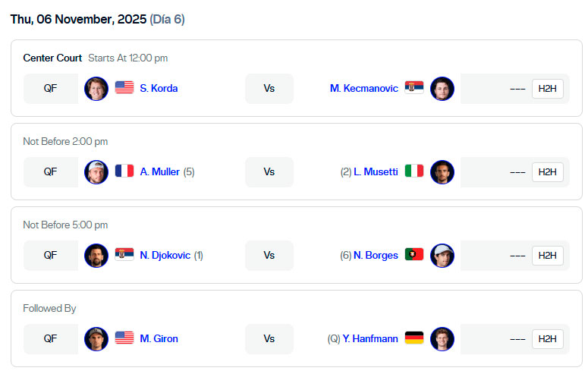Image resolution: width=588 pixels, height=374 pixels.
Task: Click the Serbian flag beside N. Djokovic
Action: click(124, 256)
